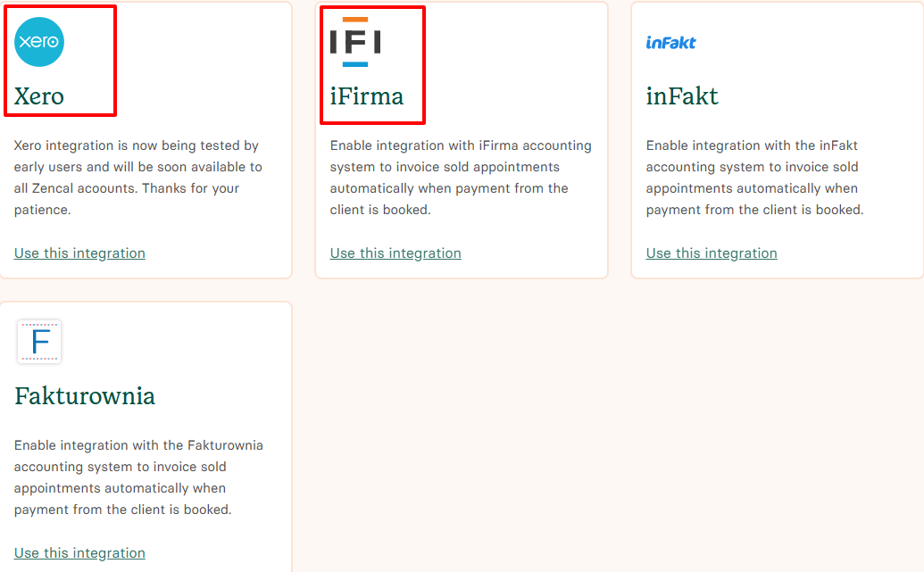Click the Xero integration card
The width and height of the screenshot is (924, 572).
tap(146, 138)
